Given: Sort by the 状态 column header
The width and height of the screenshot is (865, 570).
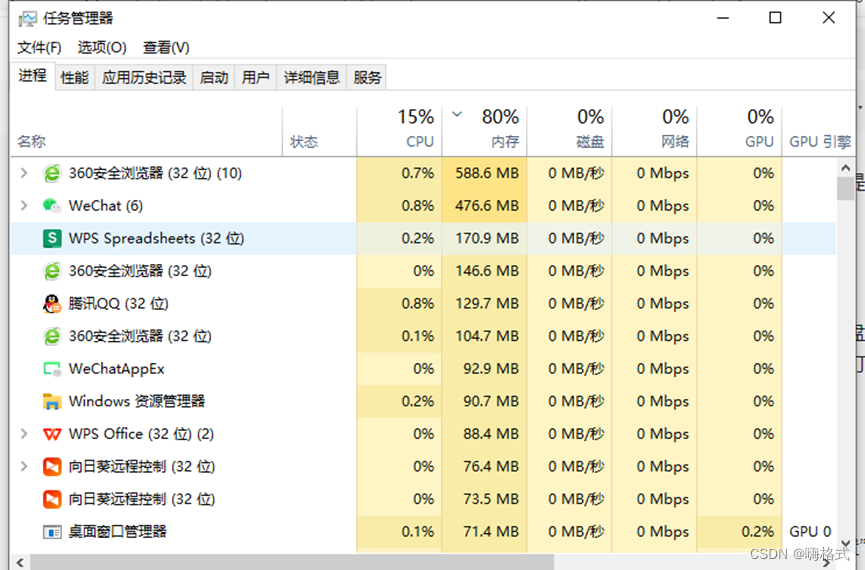Looking at the screenshot, I should [319, 131].
